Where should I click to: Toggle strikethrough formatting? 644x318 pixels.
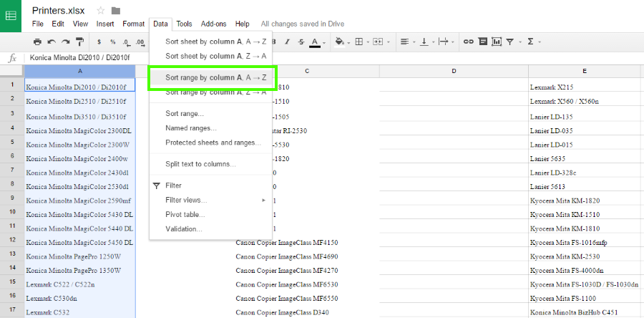point(301,42)
